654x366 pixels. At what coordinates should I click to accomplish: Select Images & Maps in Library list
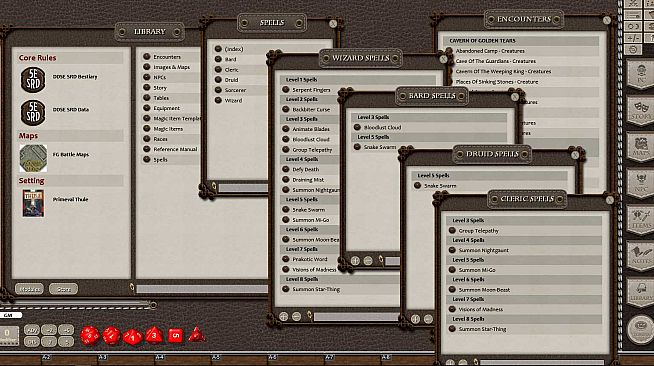(x=171, y=67)
